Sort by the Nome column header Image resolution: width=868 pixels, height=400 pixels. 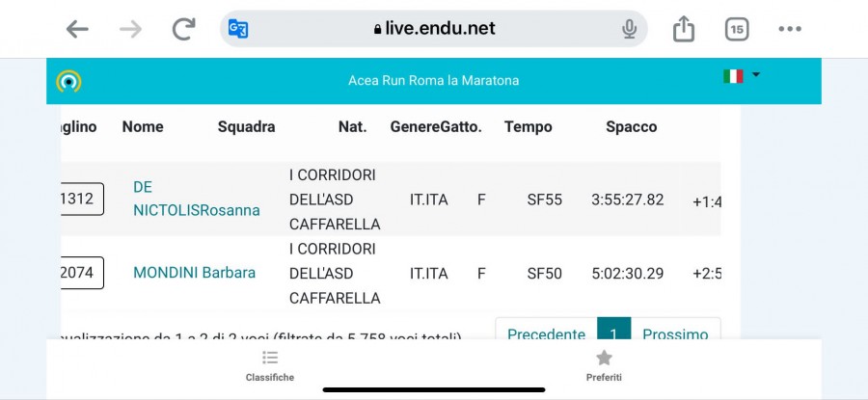pyautogui.click(x=143, y=126)
